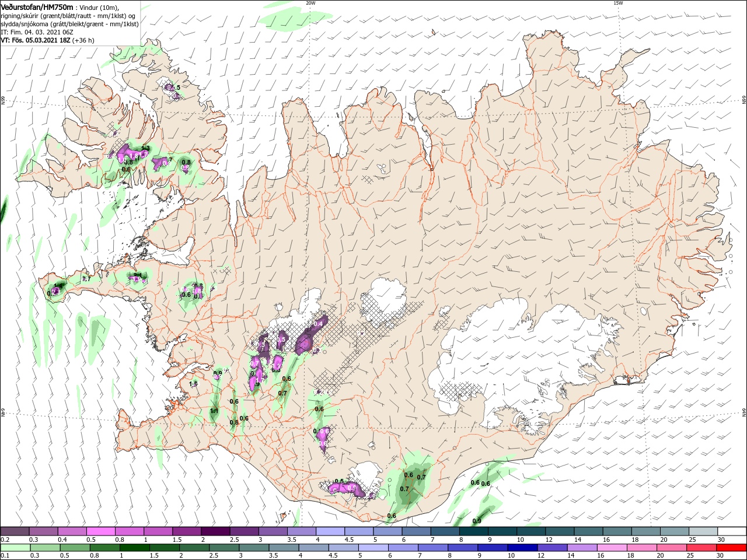Select the lower-row periwinkle 6 swatch
Screen dimensions: 747x560
pyautogui.click(x=403, y=548)
